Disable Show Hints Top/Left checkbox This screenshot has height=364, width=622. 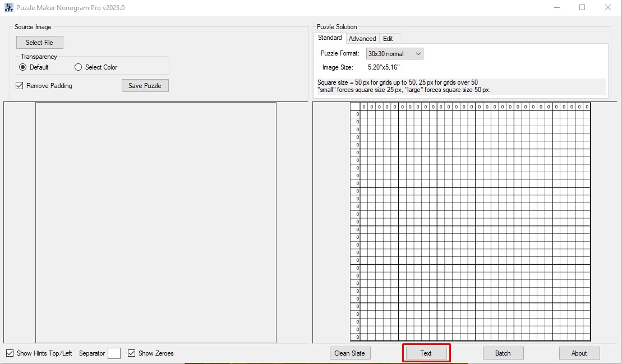pos(10,353)
